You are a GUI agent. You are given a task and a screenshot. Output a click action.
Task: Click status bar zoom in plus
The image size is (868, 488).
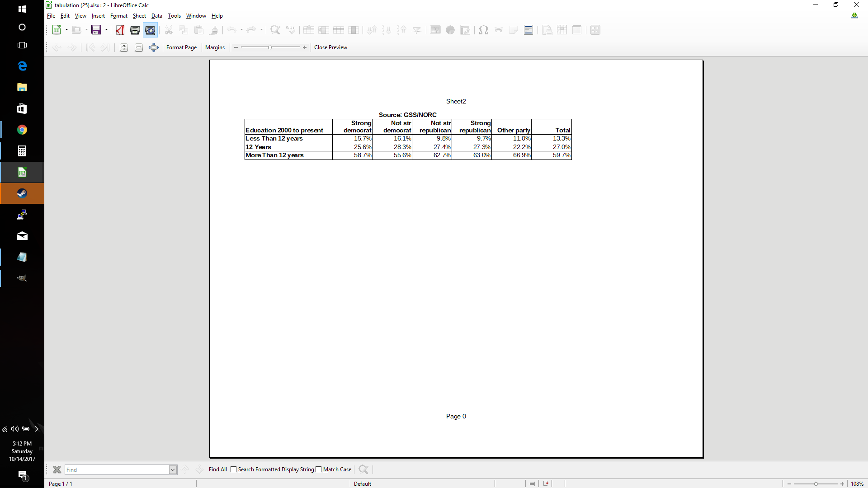tap(842, 484)
